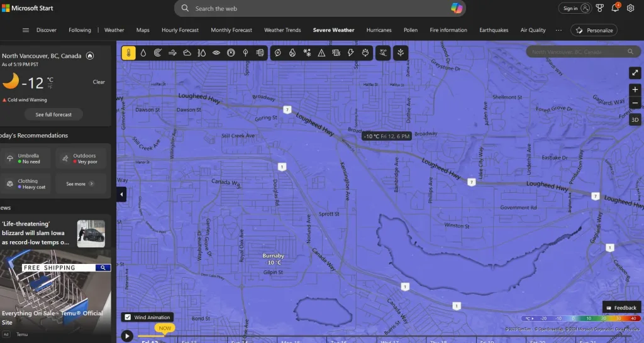Toggle the 3D map view
This screenshot has height=343, width=644.
tap(635, 119)
